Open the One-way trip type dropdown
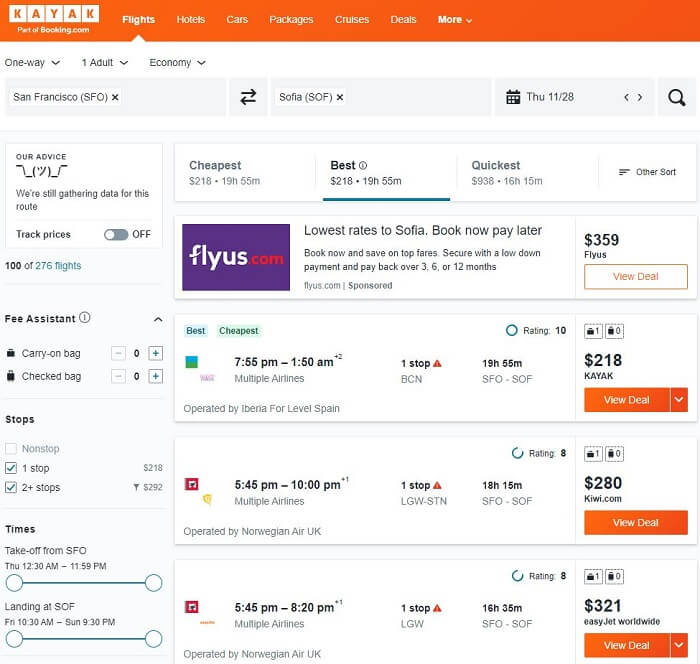This screenshot has height=664, width=700. point(32,62)
